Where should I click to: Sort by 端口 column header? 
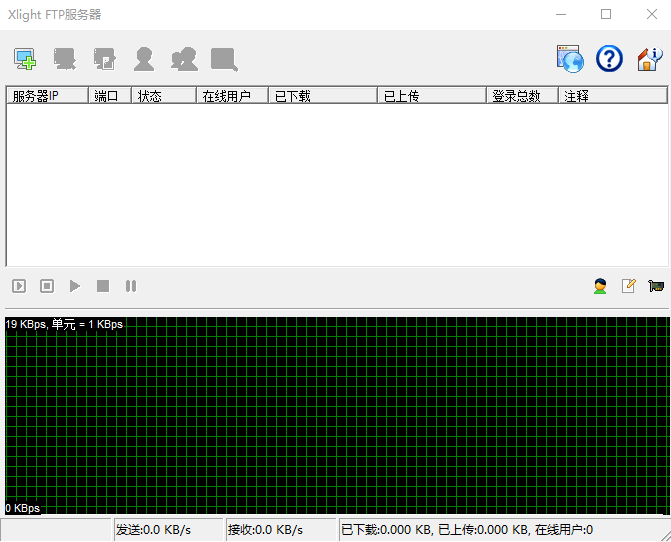point(110,95)
